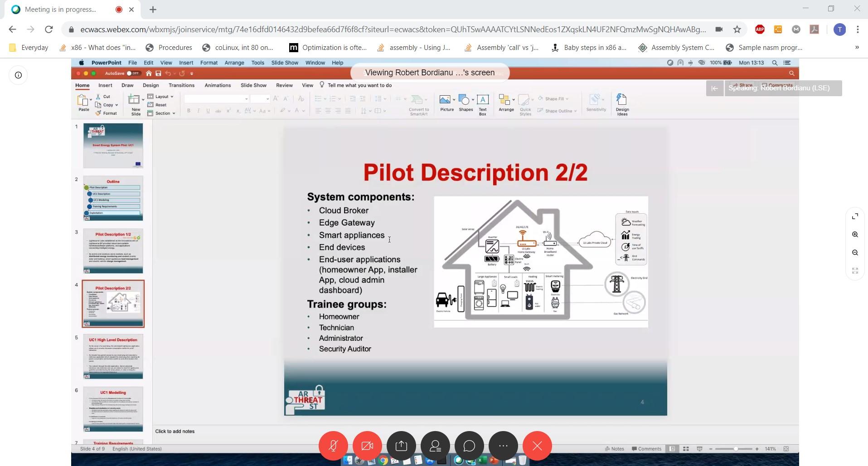868x466 pixels.
Task: Open the AdBlock Plus extension
Action: pyautogui.click(x=760, y=29)
